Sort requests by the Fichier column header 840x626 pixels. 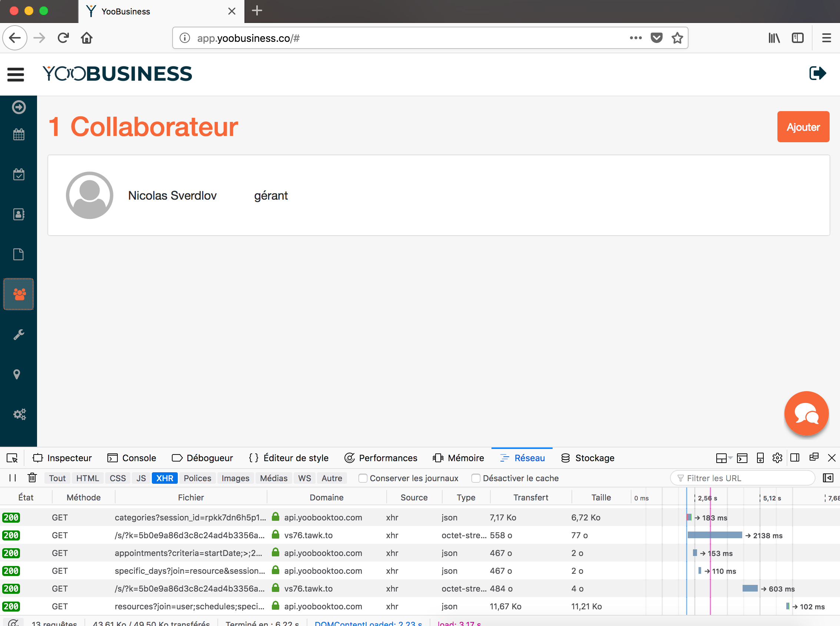tap(191, 497)
